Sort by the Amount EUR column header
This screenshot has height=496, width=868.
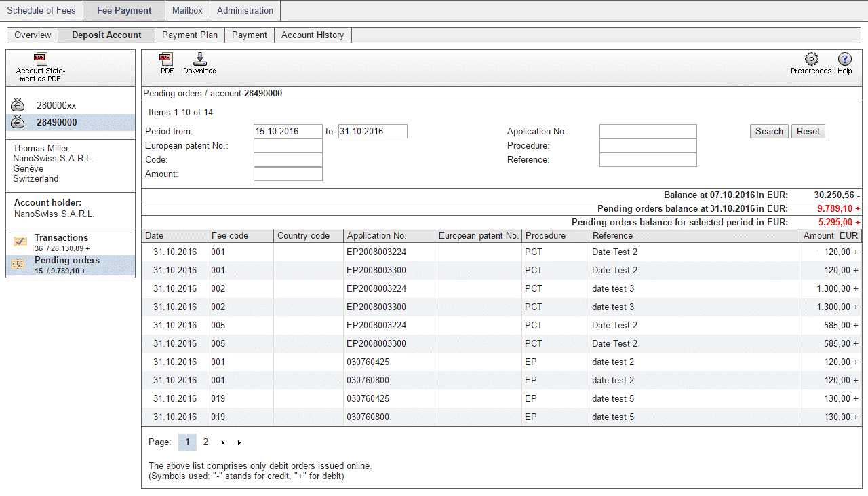[831, 236]
